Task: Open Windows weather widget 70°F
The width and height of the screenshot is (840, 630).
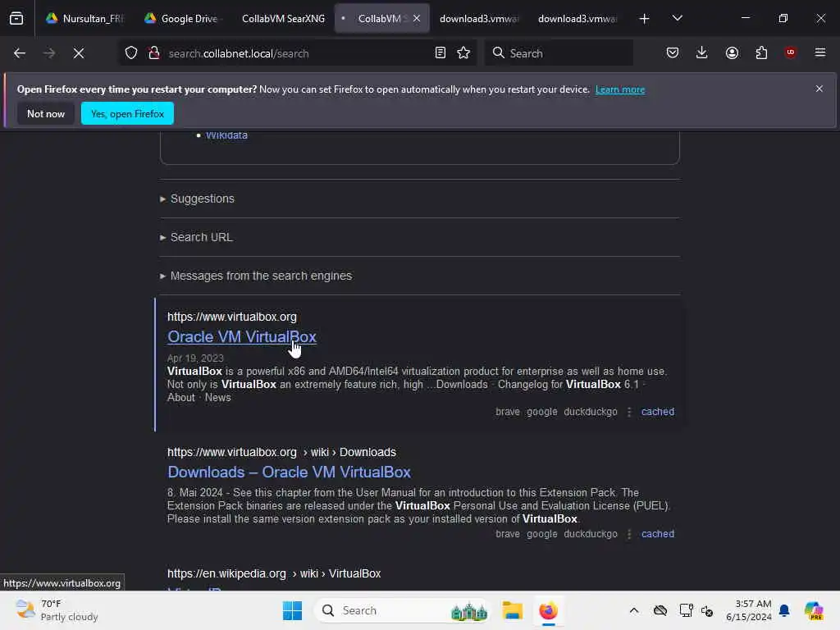Action: [57, 610]
